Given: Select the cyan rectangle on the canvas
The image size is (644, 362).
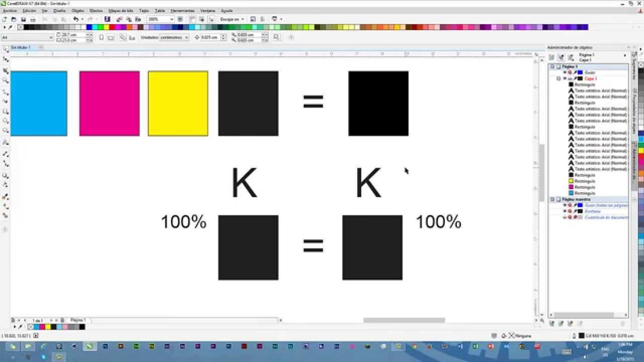Looking at the screenshot, I should tap(39, 104).
